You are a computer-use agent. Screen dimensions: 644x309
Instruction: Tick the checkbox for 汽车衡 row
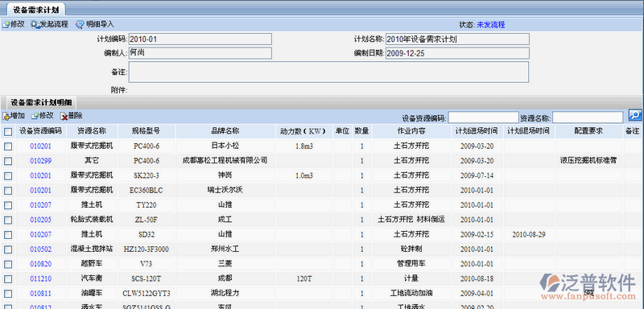click(x=8, y=279)
